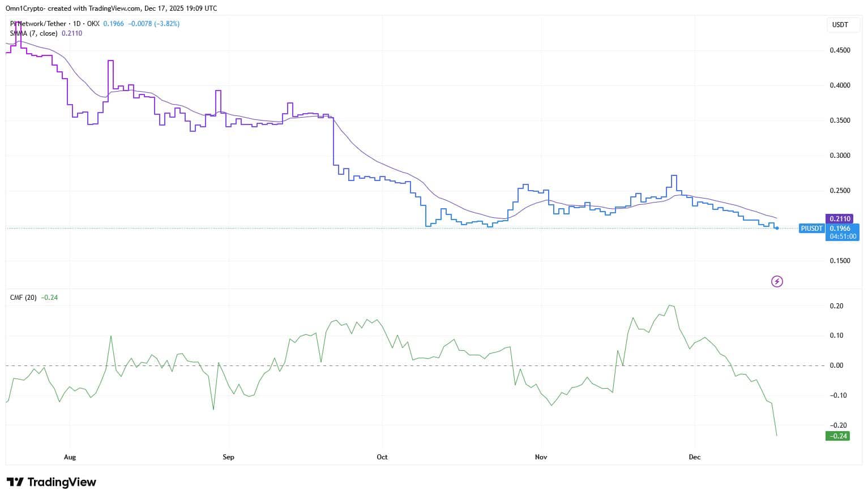This screenshot has height=499, width=868.
Task: Click the green -0.24 CMF value tag
Action: [837, 436]
